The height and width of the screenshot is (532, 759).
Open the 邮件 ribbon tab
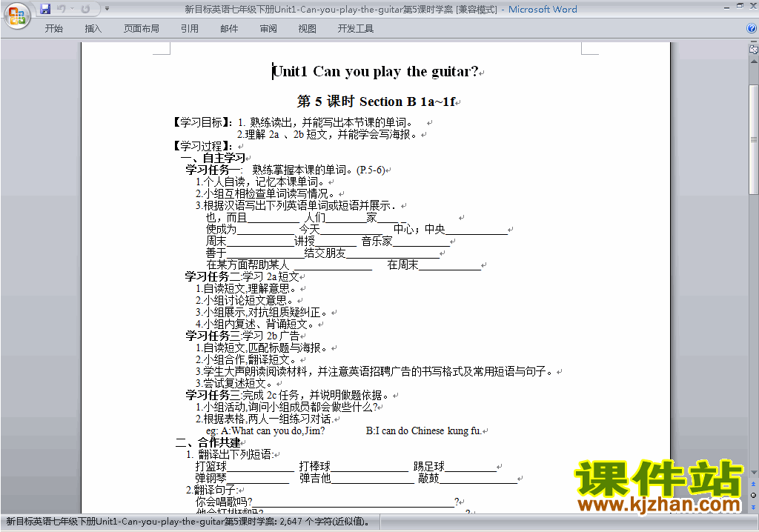[x=229, y=29]
